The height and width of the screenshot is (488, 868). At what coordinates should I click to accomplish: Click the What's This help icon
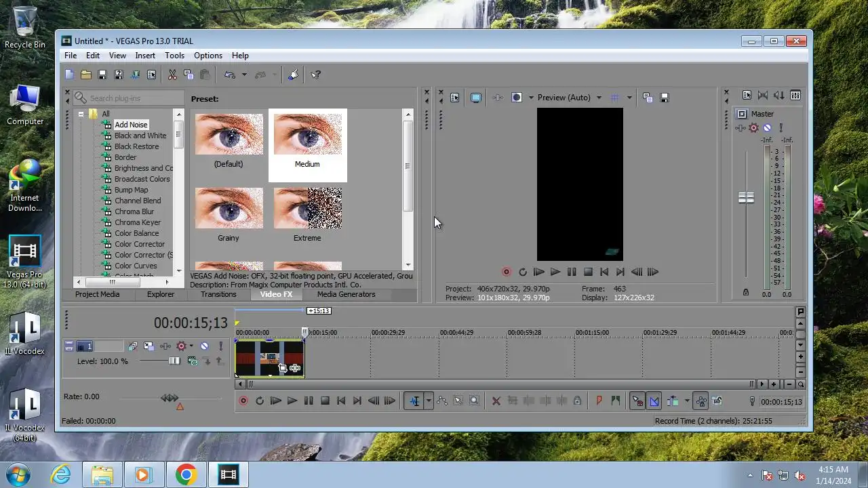(316, 75)
